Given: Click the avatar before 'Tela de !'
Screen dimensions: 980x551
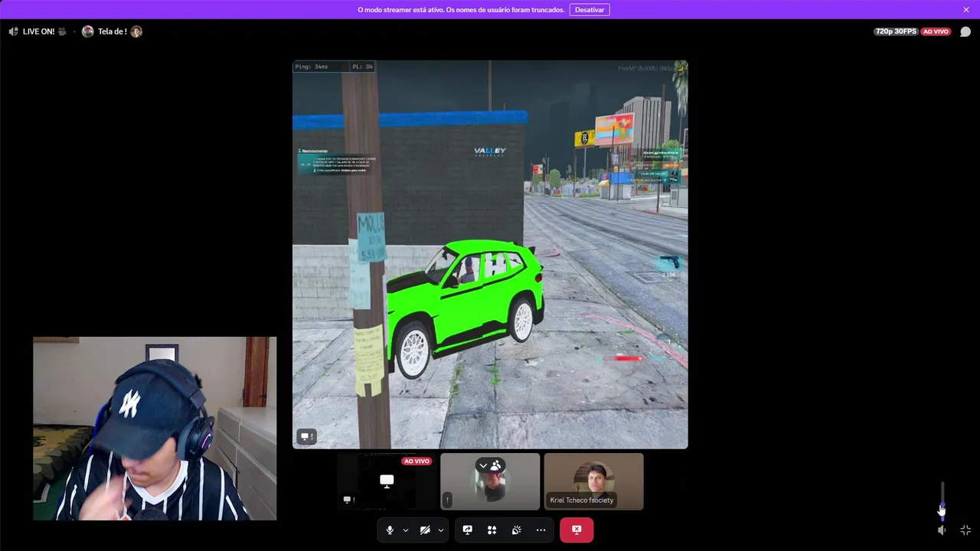Looking at the screenshot, I should pos(88,31).
